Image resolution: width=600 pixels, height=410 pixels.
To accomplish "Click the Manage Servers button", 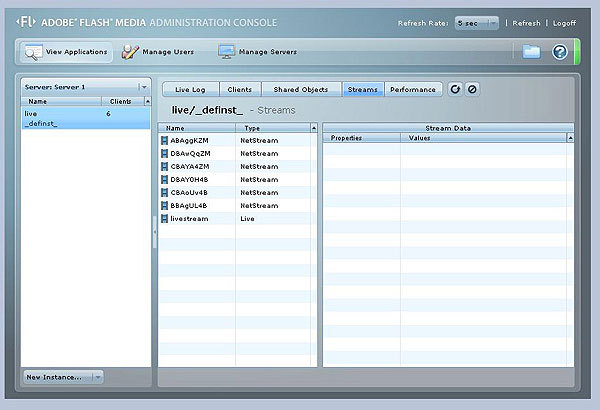I will (x=257, y=52).
